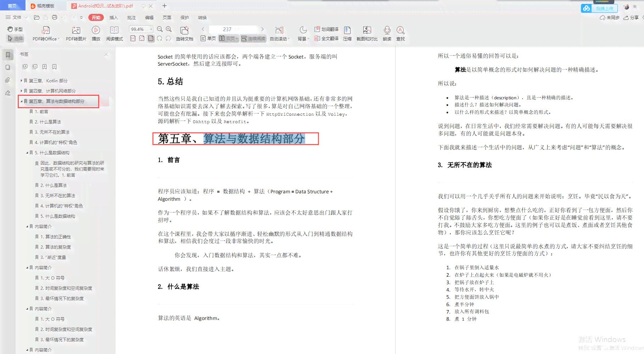
Task: Collapse 第五章 算法与数据结构部分 bookmark
Action: [x=21, y=101]
